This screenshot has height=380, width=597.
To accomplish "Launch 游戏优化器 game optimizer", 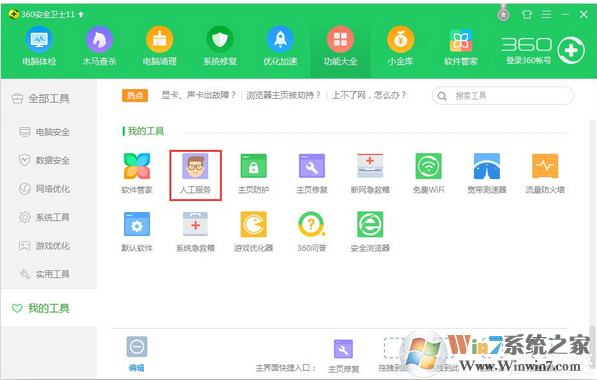I will [254, 232].
